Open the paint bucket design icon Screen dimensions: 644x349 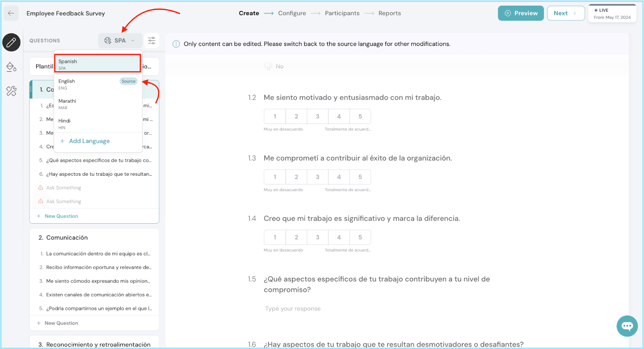click(x=11, y=67)
